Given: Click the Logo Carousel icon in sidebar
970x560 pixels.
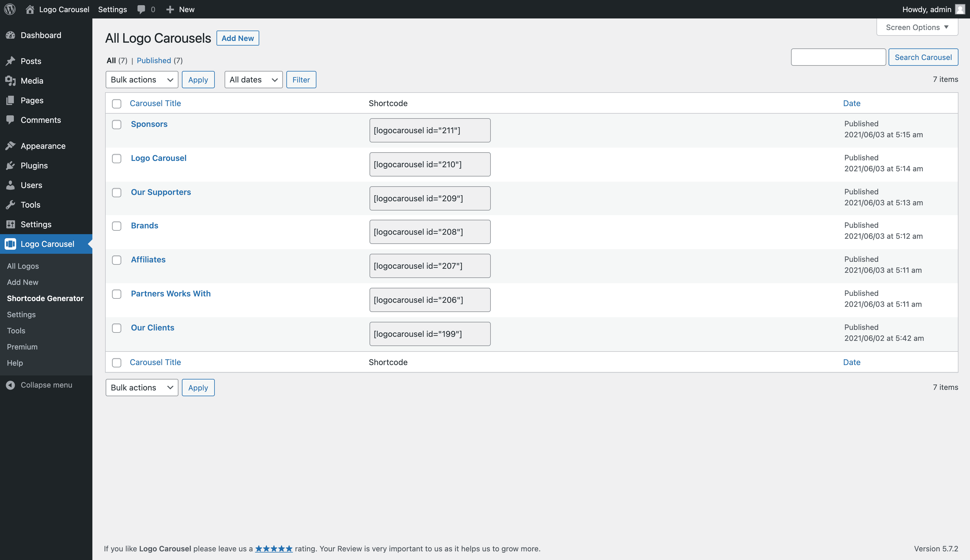Looking at the screenshot, I should point(11,243).
